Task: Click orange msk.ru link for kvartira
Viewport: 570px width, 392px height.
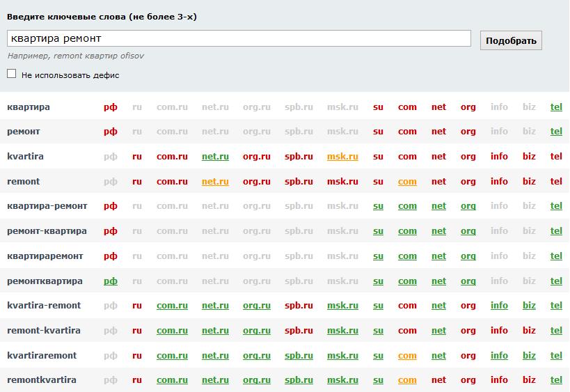Action: tap(342, 157)
